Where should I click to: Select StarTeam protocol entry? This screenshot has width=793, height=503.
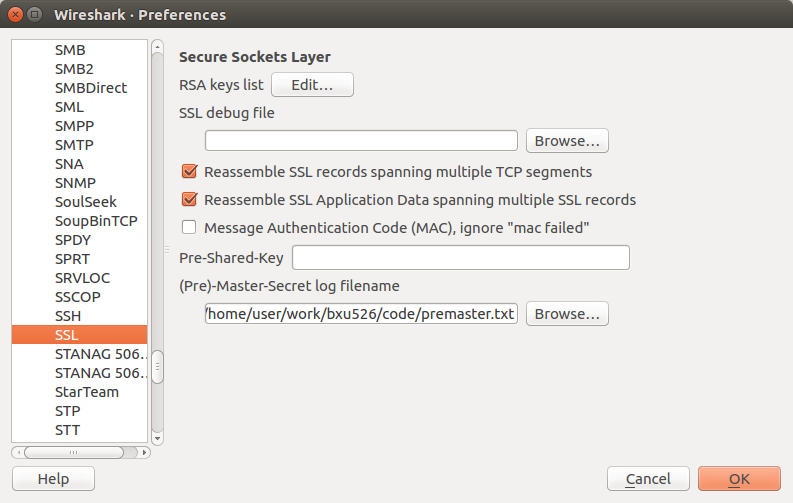tap(87, 392)
